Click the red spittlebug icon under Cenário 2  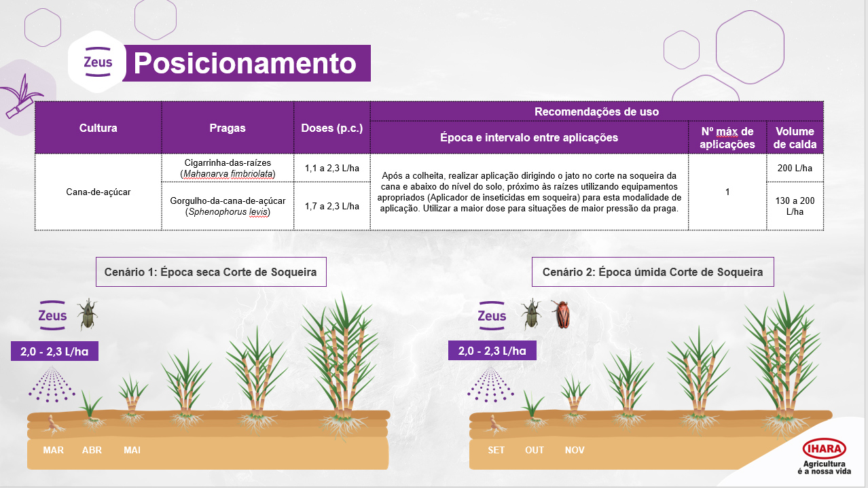tap(560, 314)
